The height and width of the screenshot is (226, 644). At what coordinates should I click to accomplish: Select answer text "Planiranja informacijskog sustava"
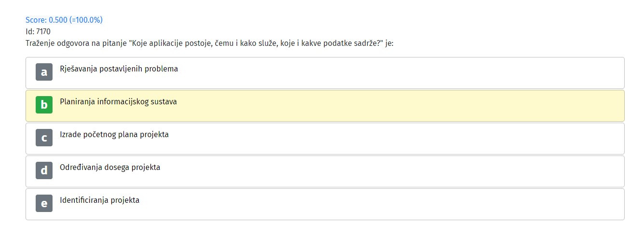[x=118, y=102]
